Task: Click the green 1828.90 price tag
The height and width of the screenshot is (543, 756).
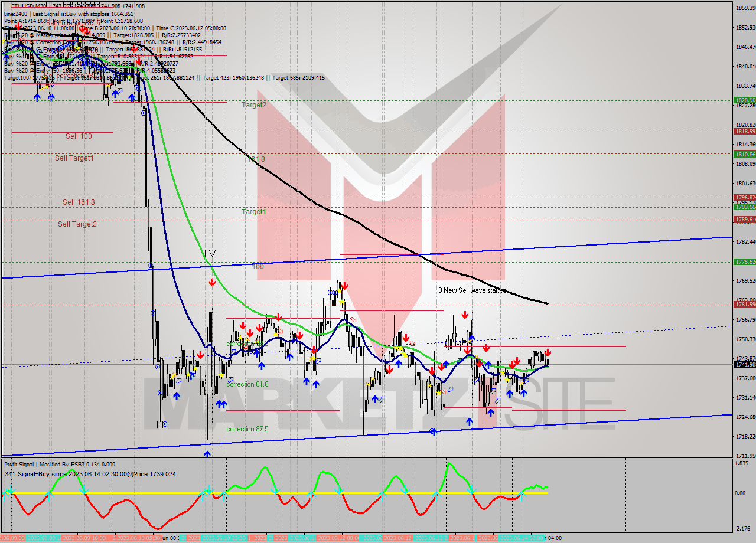Action: click(745, 100)
